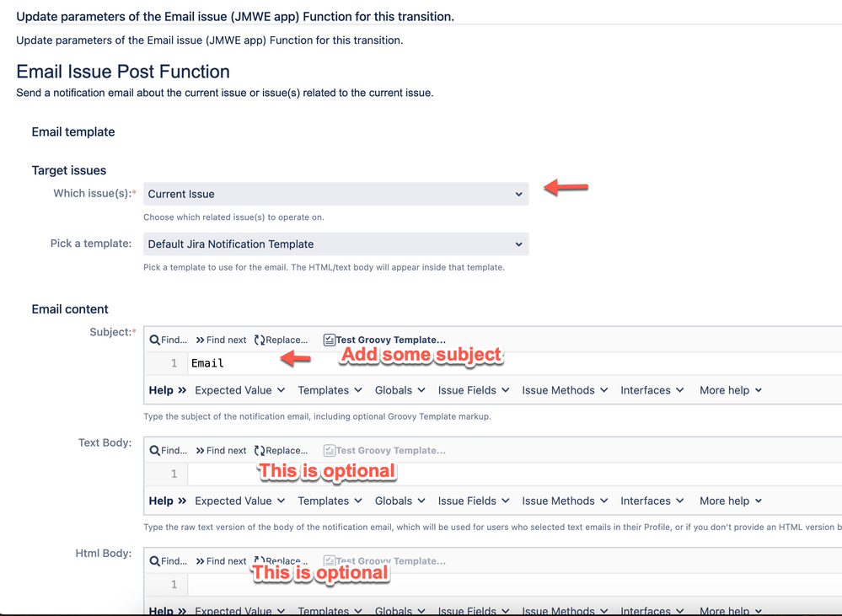The height and width of the screenshot is (616, 842).
Task: Open More help under Text Body
Action: pos(730,501)
